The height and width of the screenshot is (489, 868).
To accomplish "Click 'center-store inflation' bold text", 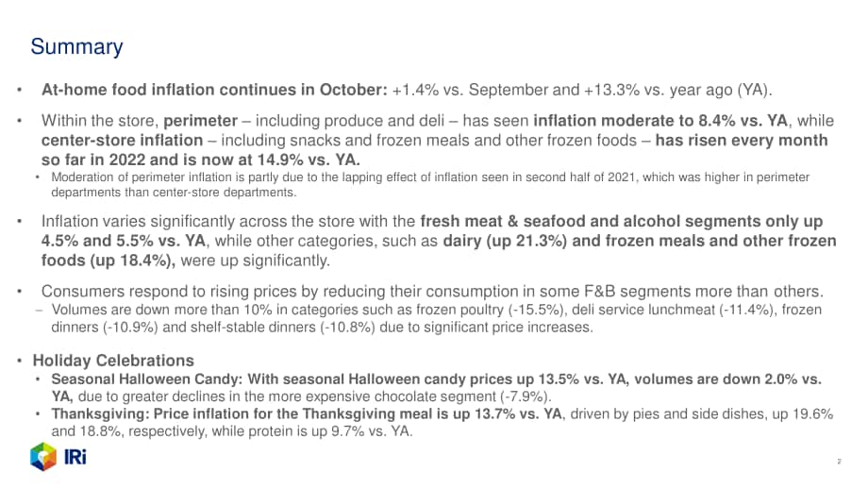I will [x=122, y=140].
